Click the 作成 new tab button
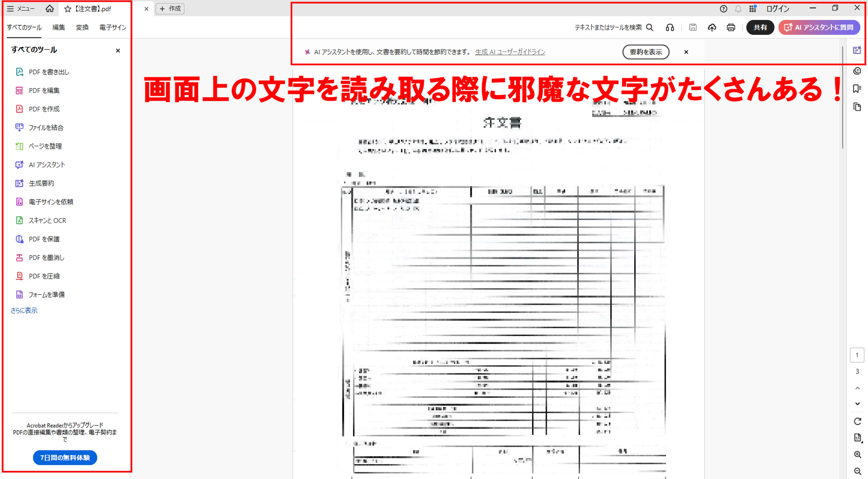868x479 pixels. [x=170, y=9]
